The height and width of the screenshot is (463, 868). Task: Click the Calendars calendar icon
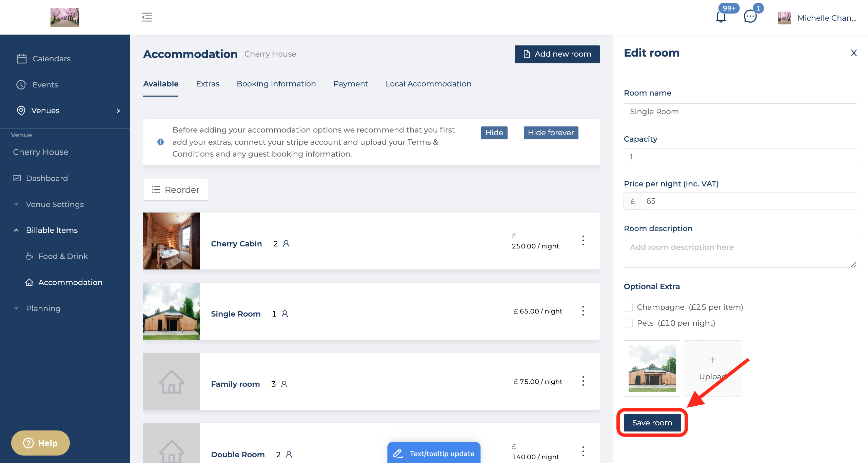point(22,59)
